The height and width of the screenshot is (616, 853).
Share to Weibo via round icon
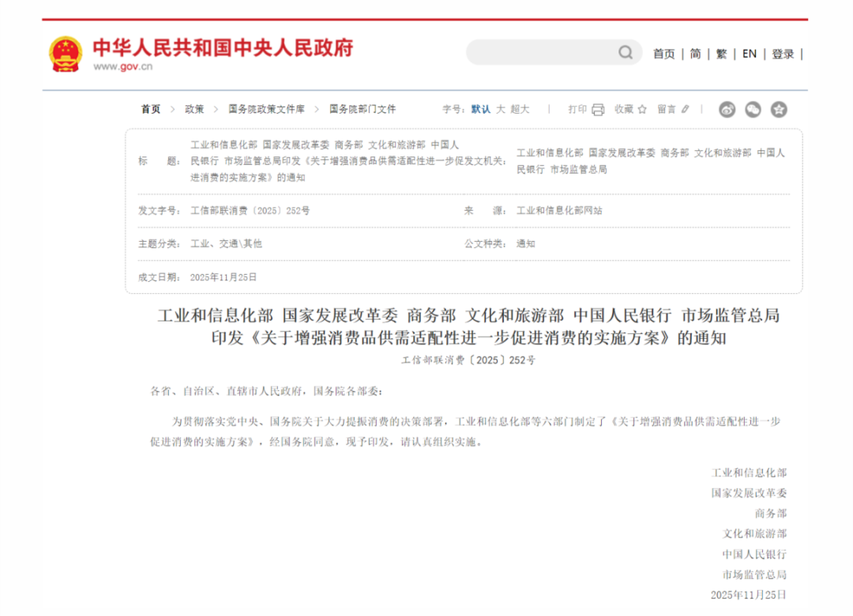pyautogui.click(x=727, y=110)
